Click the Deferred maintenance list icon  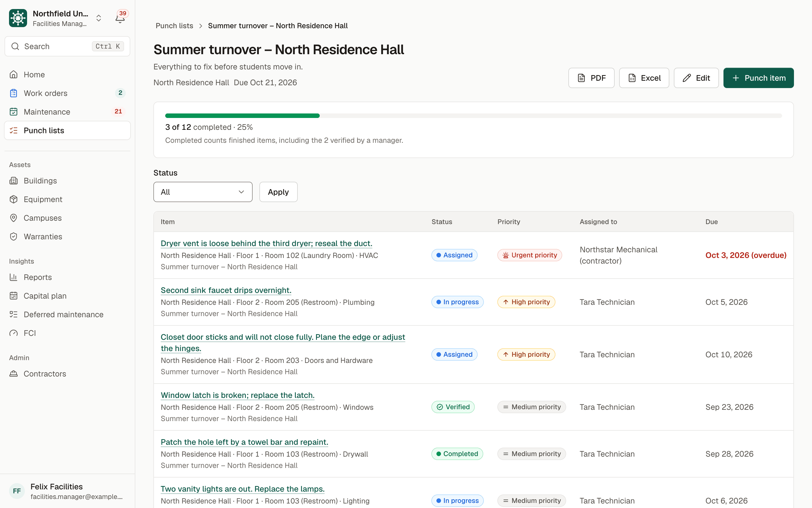click(x=14, y=314)
